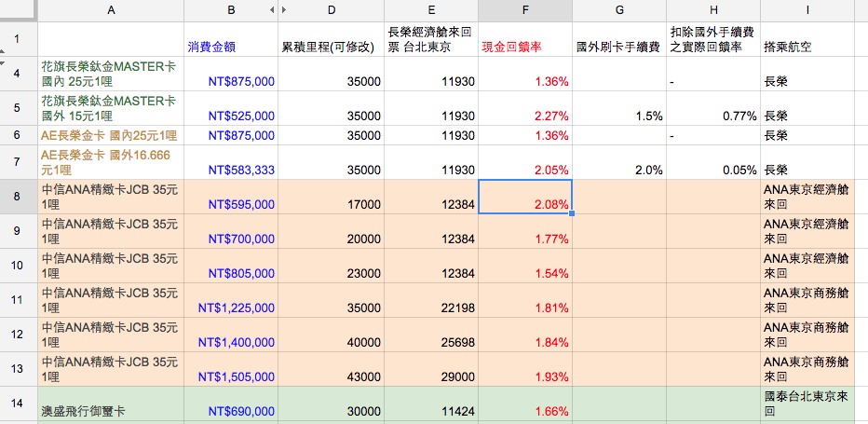Select row 1 header

19,39
